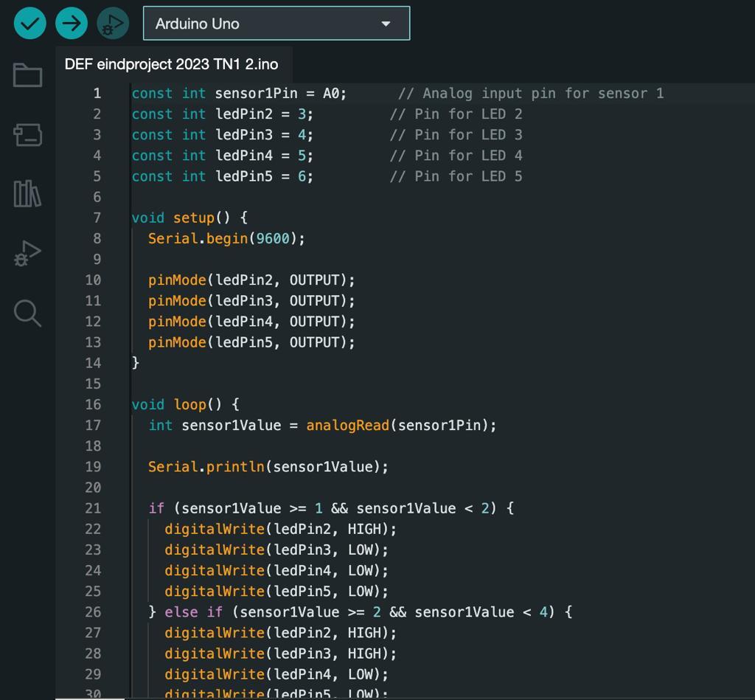Click 'digitalWrite(ledPin3, LOW);' on line 23
The image size is (755, 700).
coord(276,550)
